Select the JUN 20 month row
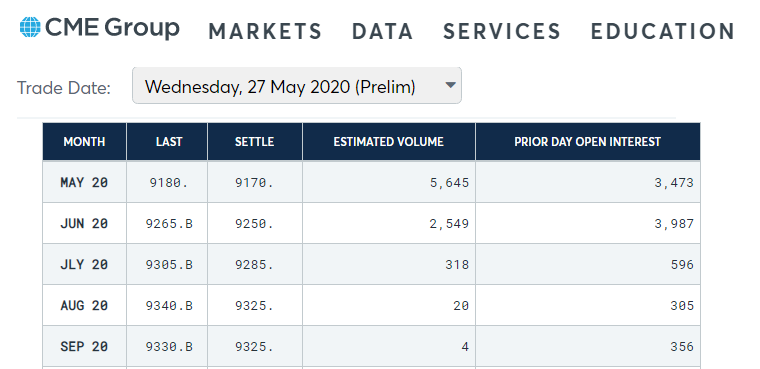 coord(371,224)
